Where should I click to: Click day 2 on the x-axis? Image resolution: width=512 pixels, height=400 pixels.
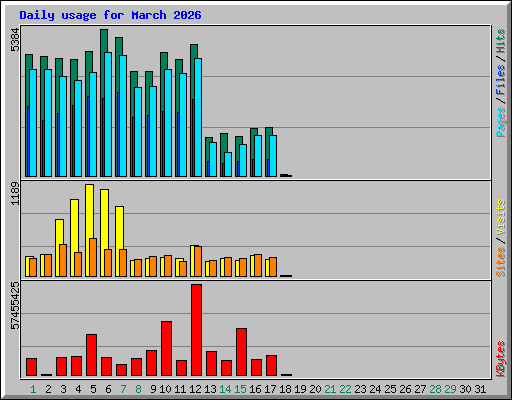(x=48, y=389)
